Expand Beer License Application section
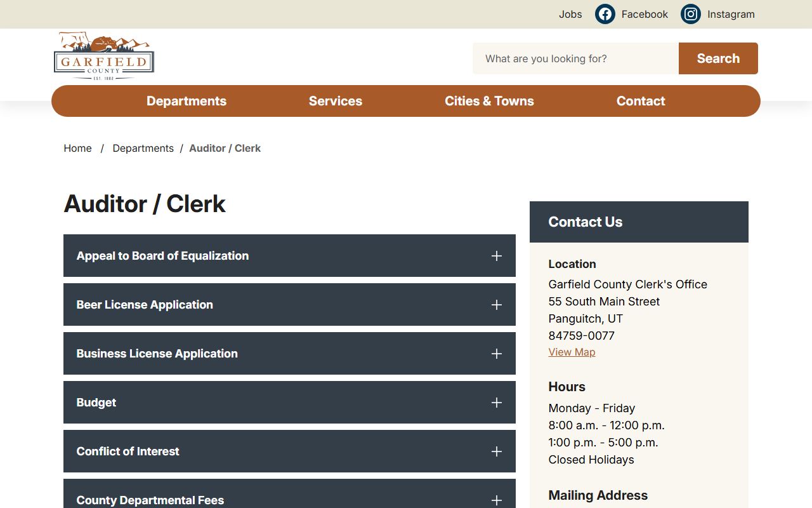Viewport: 812px width, 508px height. [289, 305]
